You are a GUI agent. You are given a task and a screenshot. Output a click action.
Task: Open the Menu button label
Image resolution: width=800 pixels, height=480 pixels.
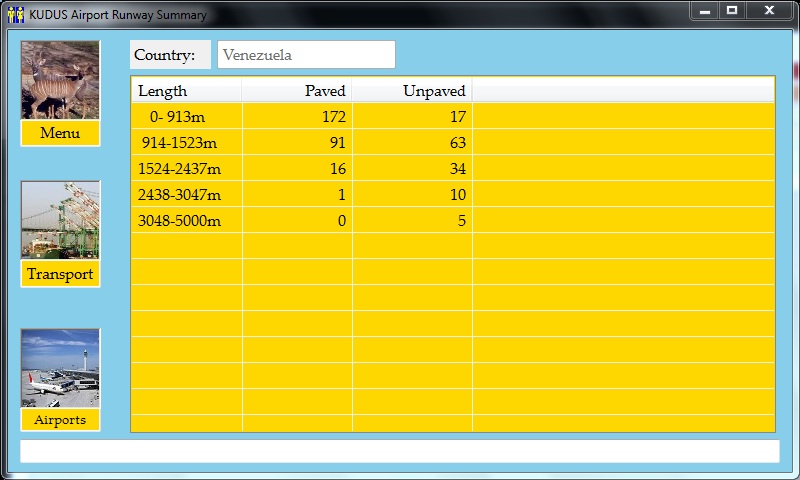pos(60,134)
